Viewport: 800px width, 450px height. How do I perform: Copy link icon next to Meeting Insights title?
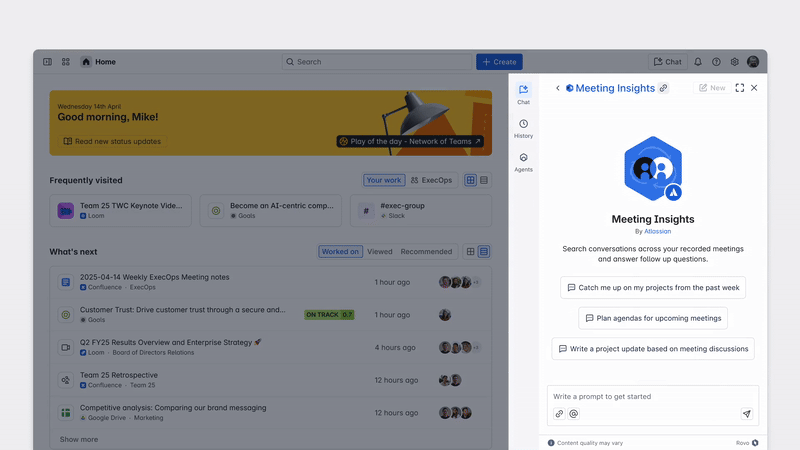663,88
